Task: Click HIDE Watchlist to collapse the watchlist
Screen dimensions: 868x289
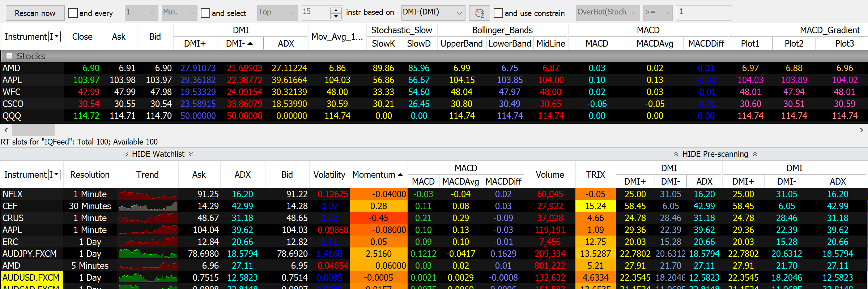Action: (x=158, y=154)
